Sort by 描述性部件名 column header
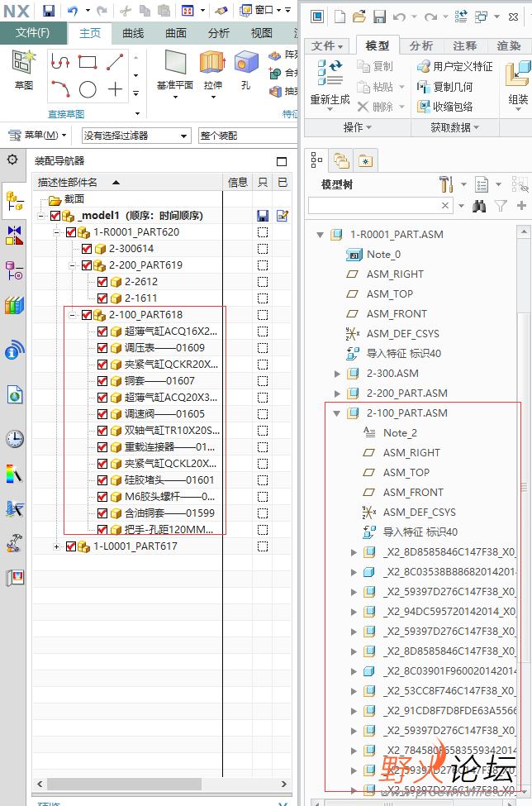Image resolution: width=532 pixels, height=806 pixels. (x=128, y=183)
